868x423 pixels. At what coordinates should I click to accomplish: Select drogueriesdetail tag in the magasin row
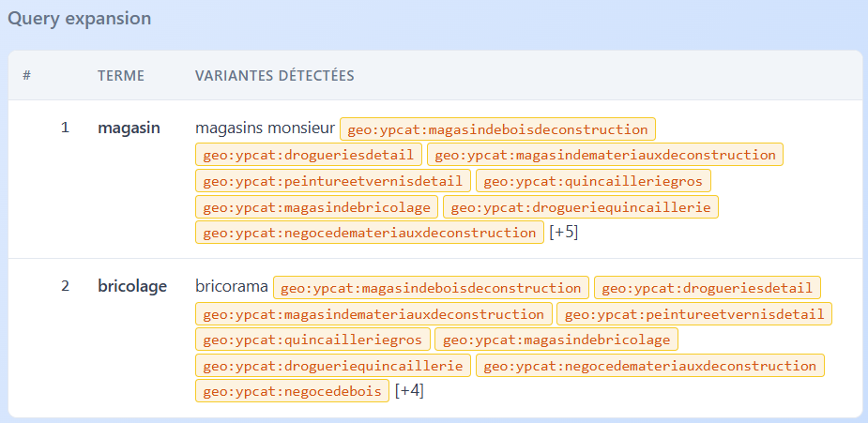click(308, 155)
